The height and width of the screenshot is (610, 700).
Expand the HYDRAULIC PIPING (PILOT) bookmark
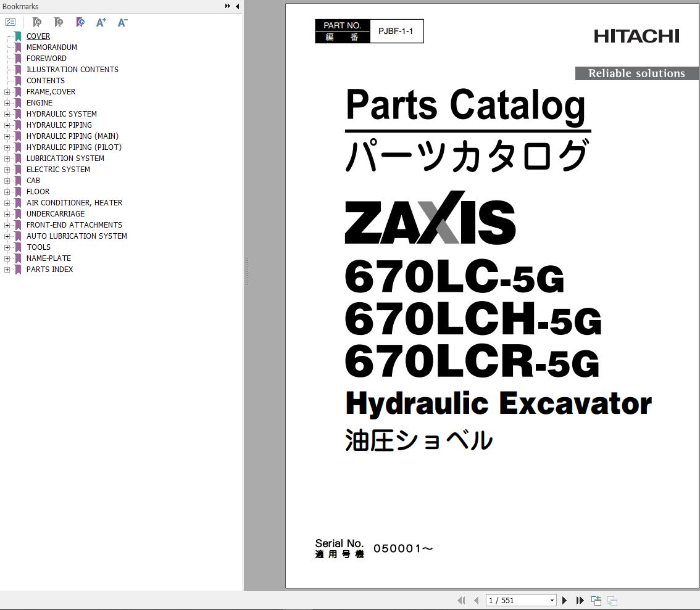click(x=7, y=147)
